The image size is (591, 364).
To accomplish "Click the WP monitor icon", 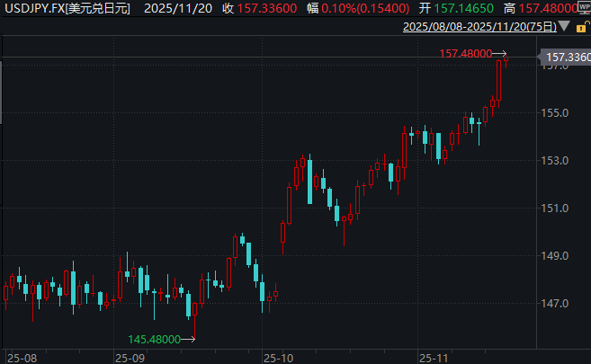I will tap(584, 7).
